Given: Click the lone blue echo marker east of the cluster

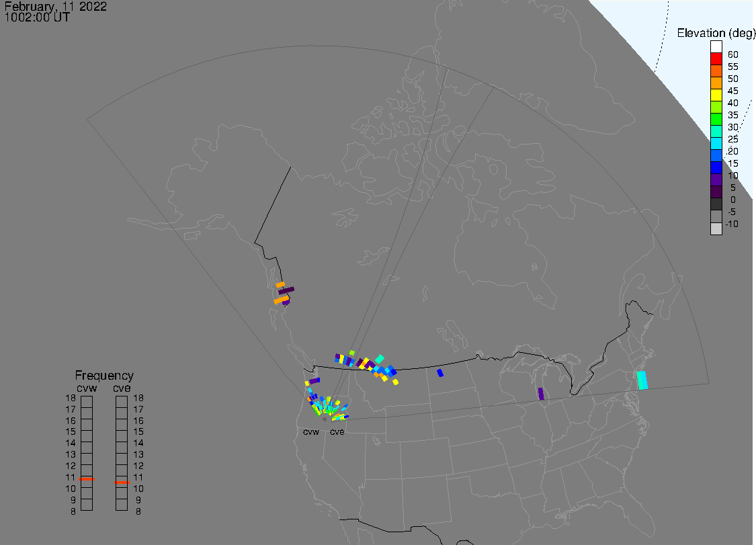Looking at the screenshot, I should (x=439, y=373).
